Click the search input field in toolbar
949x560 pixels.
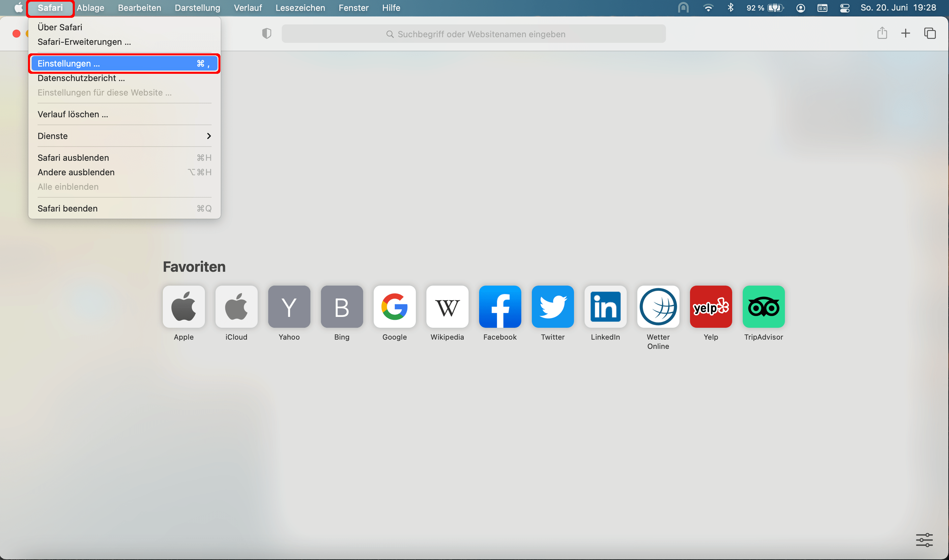[474, 33]
